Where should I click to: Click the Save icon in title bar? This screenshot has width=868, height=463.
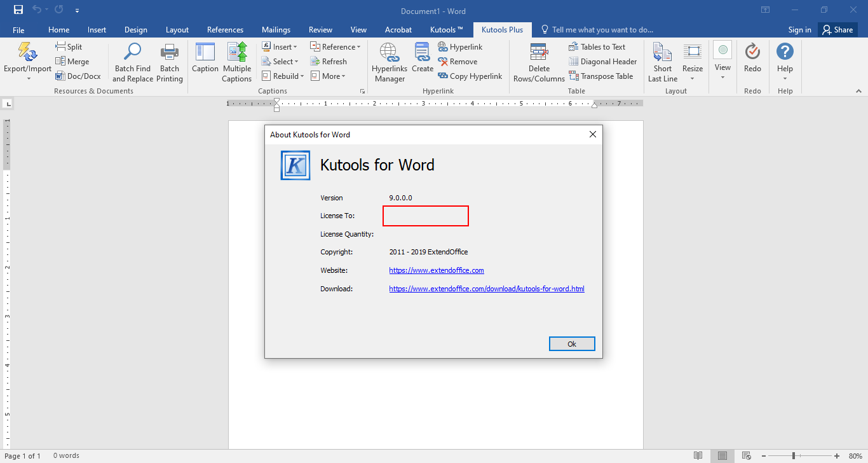[x=18, y=10]
